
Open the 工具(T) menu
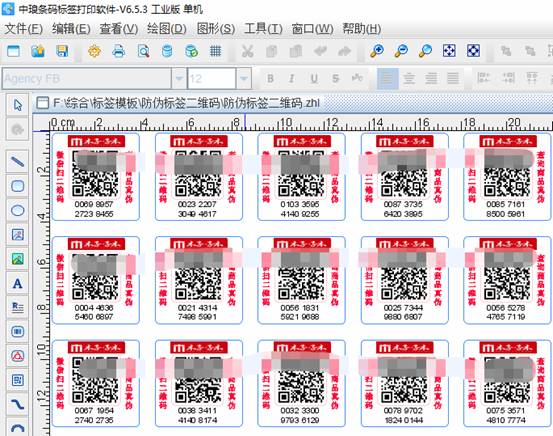263,29
